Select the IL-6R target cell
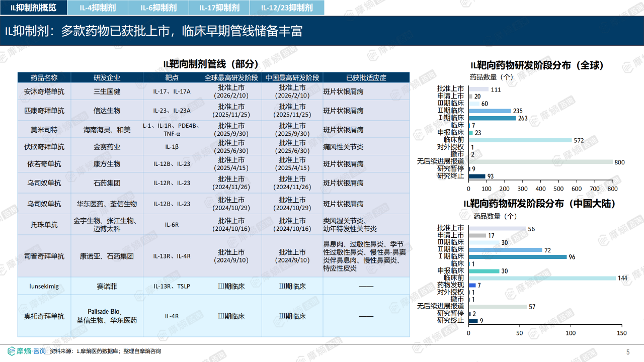Screen dimensions: 644x362 point(172,225)
